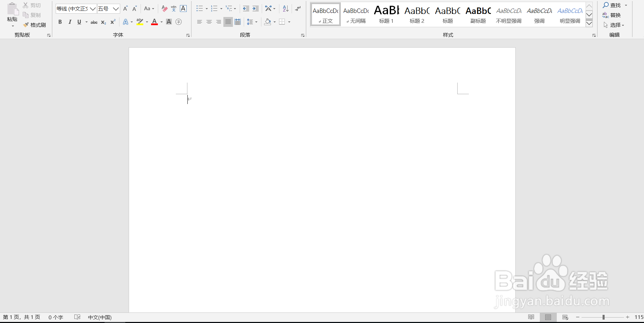The width and height of the screenshot is (644, 323).
Task: Select the 无间隔 style
Action: (356, 15)
